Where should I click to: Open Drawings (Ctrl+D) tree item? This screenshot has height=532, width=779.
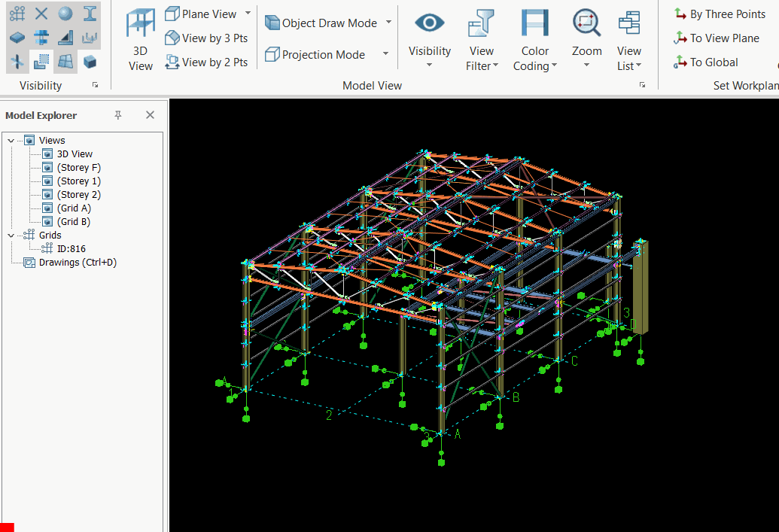coord(78,263)
